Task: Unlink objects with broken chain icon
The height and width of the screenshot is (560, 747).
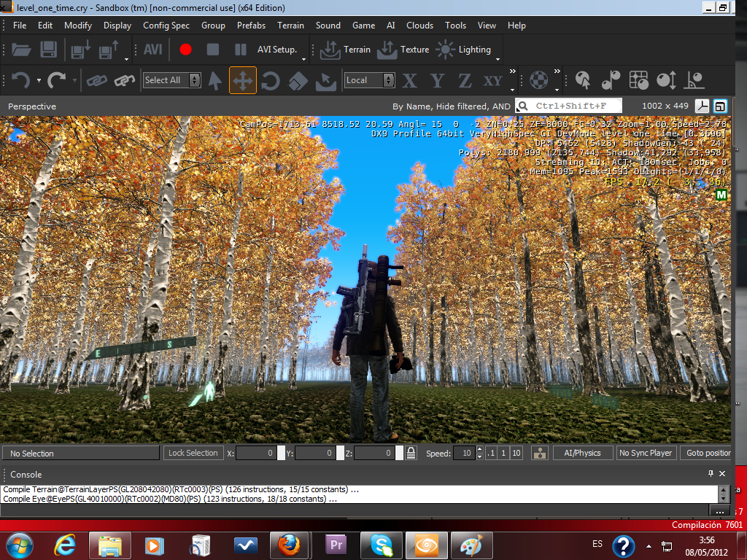Action: 124,80
